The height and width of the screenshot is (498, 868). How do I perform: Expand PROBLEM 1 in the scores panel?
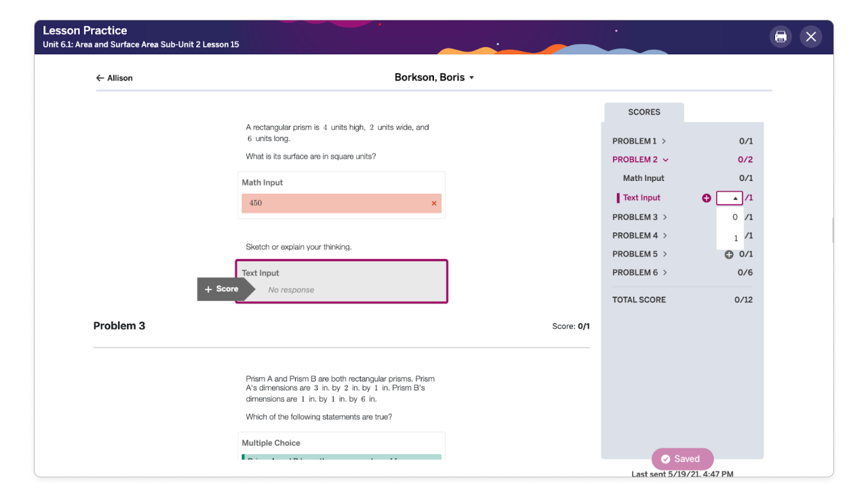639,141
